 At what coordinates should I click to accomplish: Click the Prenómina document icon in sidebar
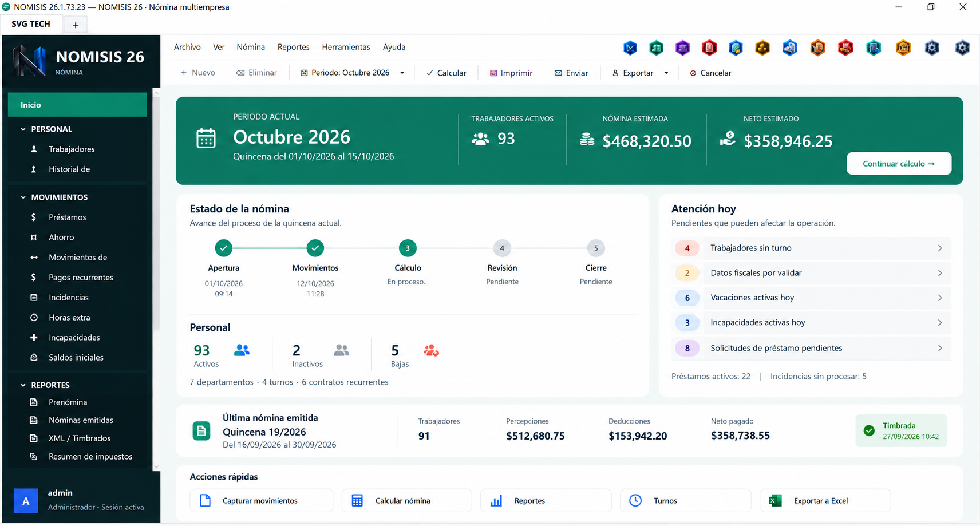click(x=34, y=402)
